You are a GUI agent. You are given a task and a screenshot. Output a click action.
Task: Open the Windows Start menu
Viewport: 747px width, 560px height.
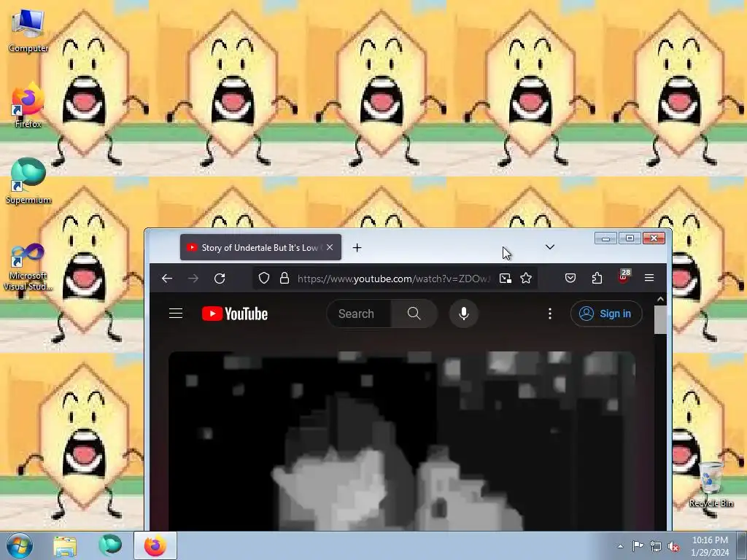click(19, 545)
